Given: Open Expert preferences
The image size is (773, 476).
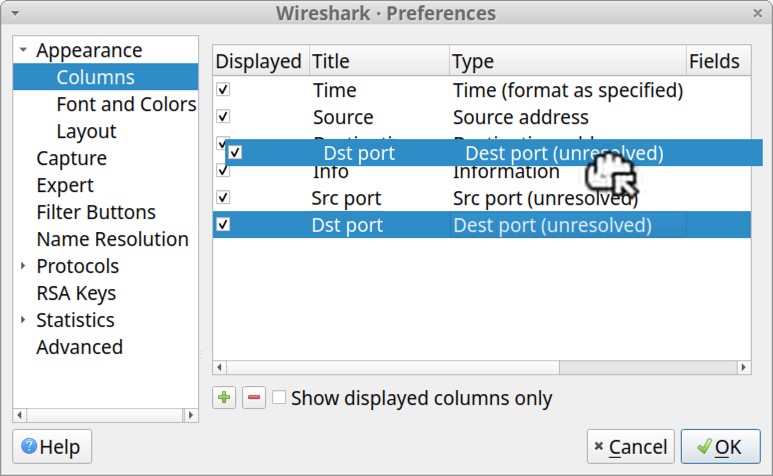Looking at the screenshot, I should (x=65, y=185).
